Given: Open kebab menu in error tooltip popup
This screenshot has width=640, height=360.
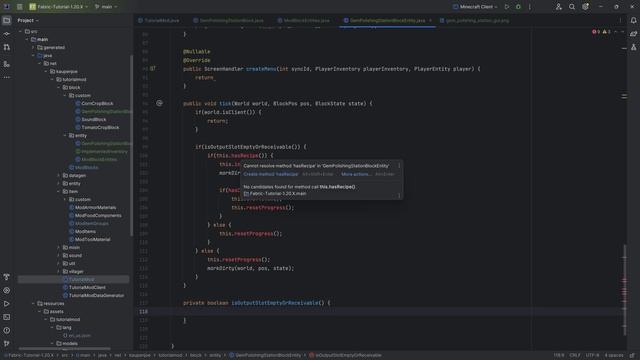Looking at the screenshot, I should (x=399, y=166).
